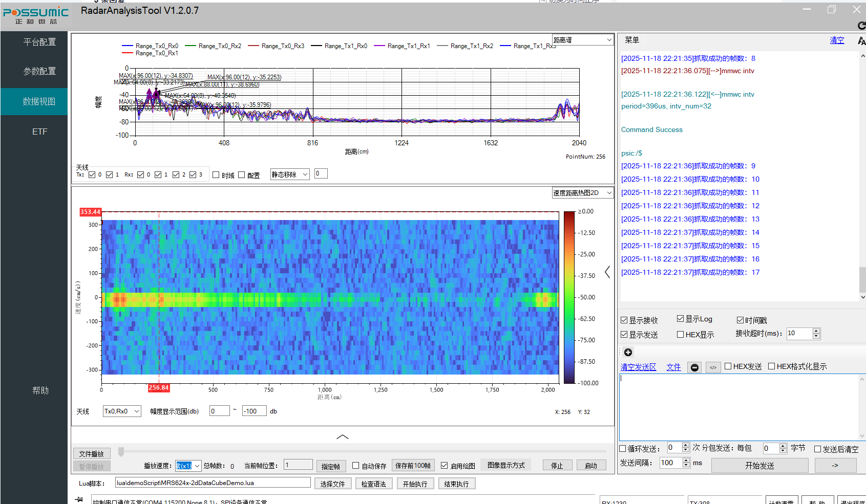Open 帮助 in the sidebar
This screenshot has height=504, width=866.
pos(40,390)
